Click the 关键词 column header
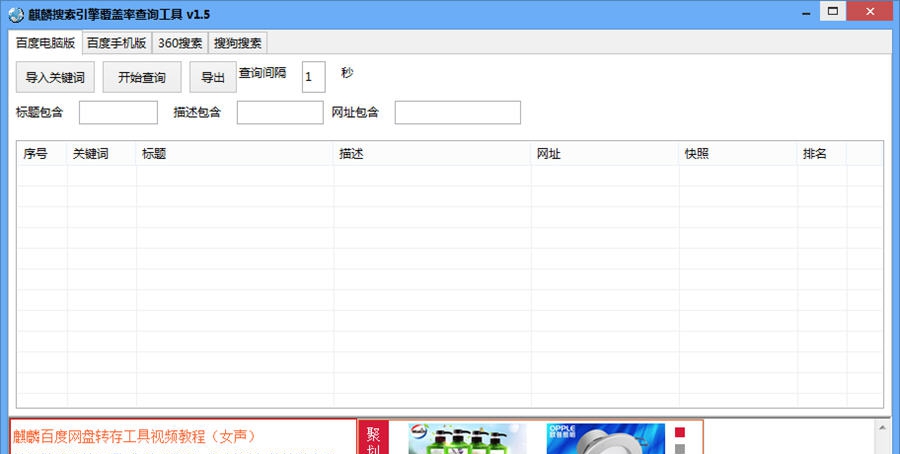Screen dimensions: 900x454 (101, 154)
